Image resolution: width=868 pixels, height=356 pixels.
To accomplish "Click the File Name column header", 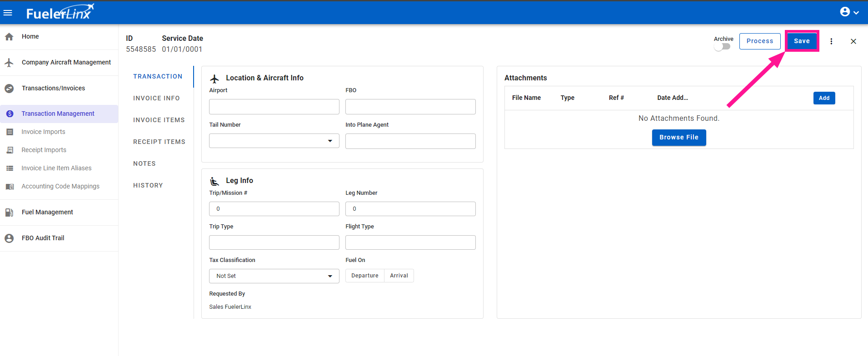I will point(526,98).
